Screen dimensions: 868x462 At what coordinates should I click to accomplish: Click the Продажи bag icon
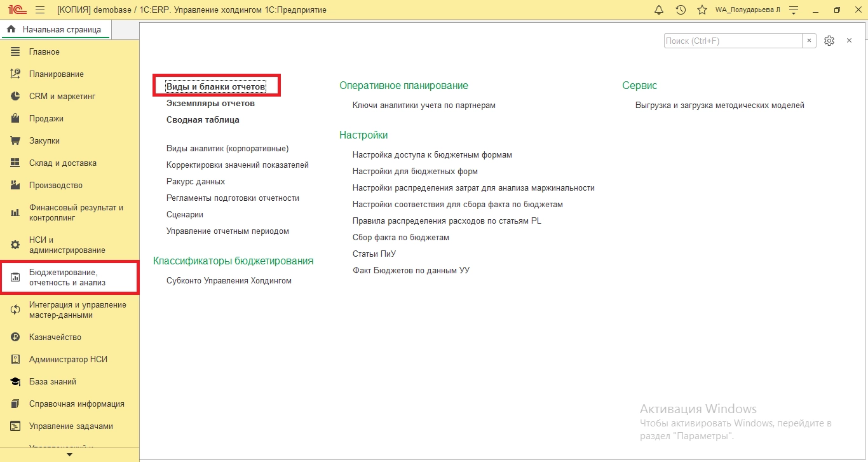coord(15,118)
